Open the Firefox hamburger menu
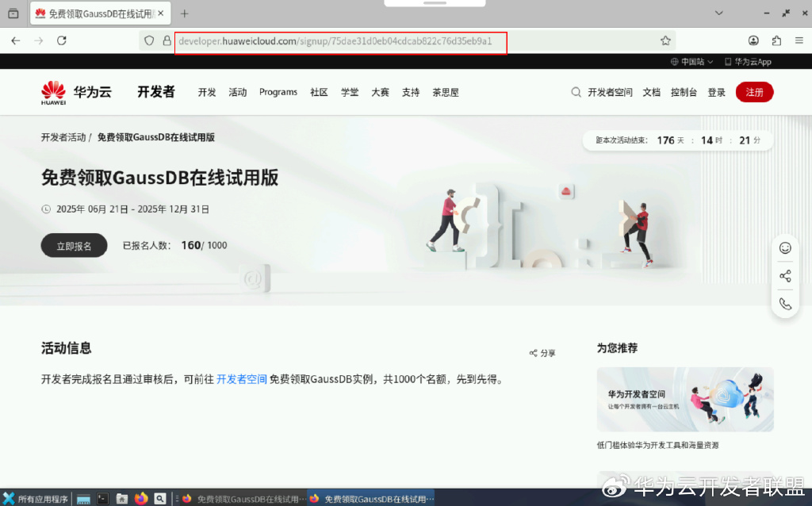This screenshot has height=506, width=812. pyautogui.click(x=799, y=41)
